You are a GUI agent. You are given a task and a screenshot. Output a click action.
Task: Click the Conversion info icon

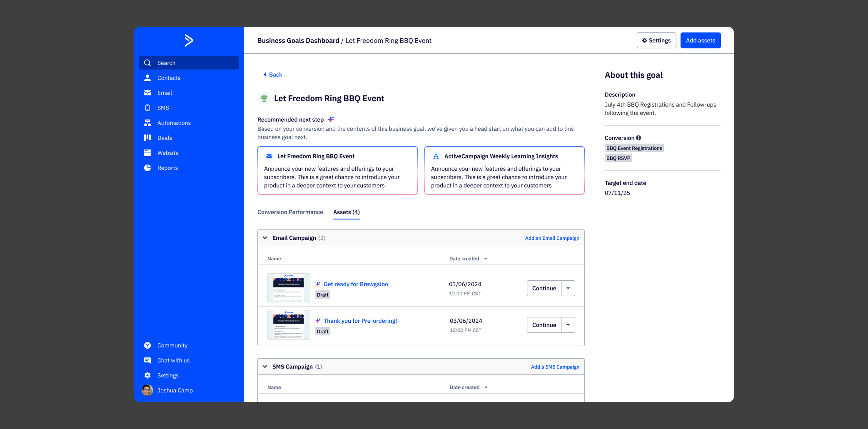(638, 138)
